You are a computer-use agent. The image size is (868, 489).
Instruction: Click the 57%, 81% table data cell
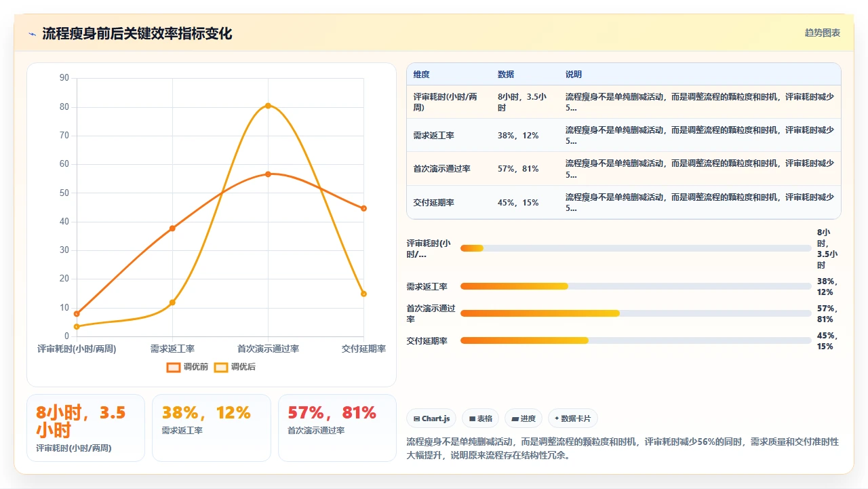(x=524, y=169)
